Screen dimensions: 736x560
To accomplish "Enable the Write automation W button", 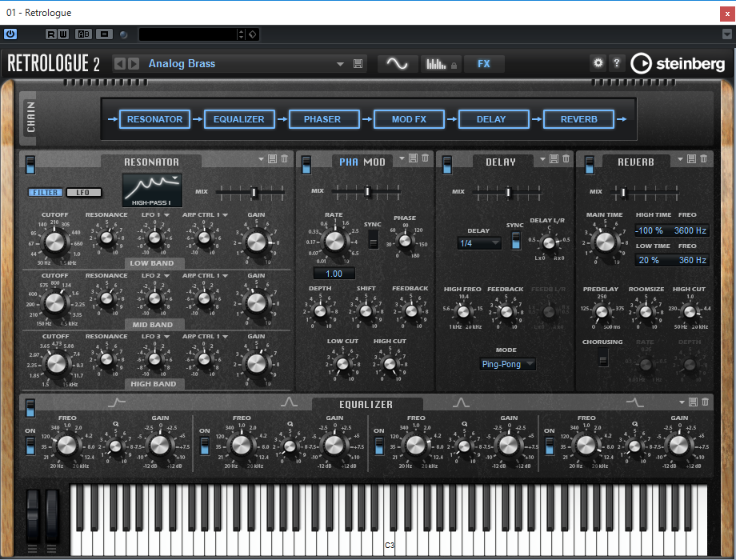I will pos(63,34).
